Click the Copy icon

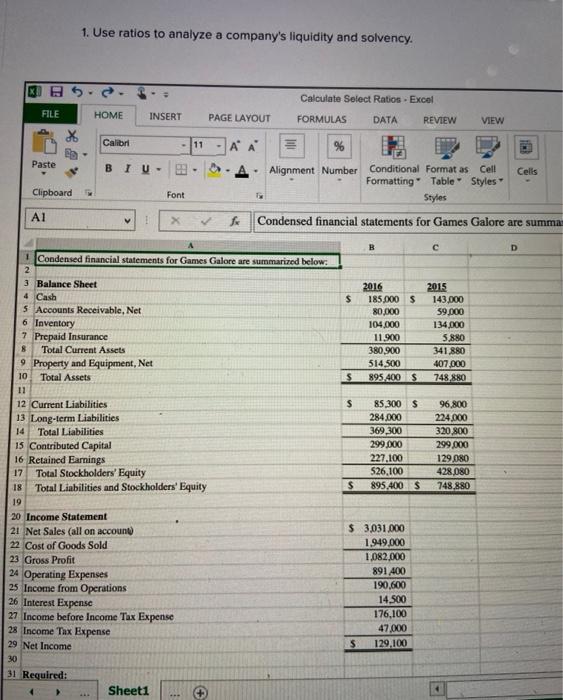(71, 154)
